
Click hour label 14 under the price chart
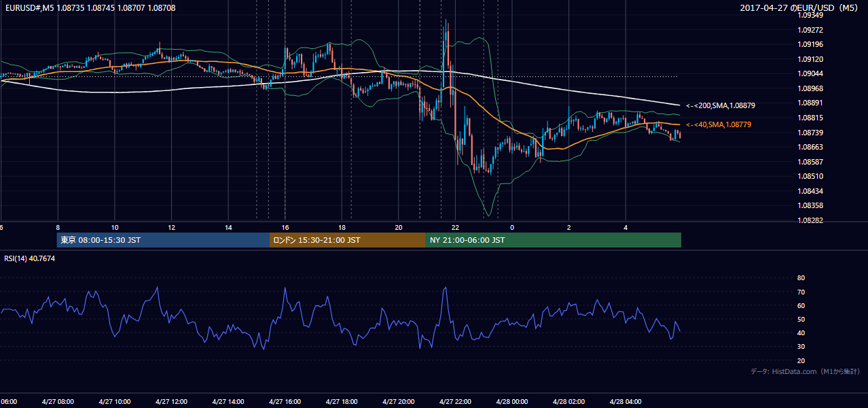pos(228,228)
